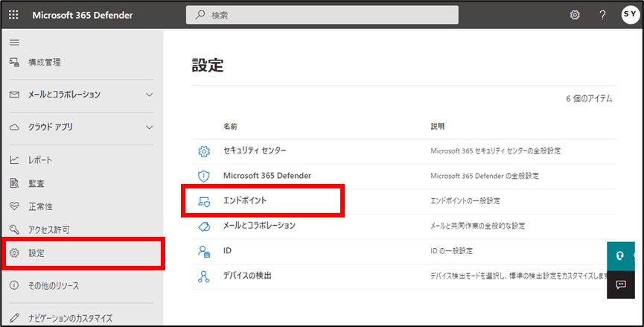Viewport: 644px width, 327px height.
Task: Open メールとコラボレーション in settings list
Action: (259, 226)
